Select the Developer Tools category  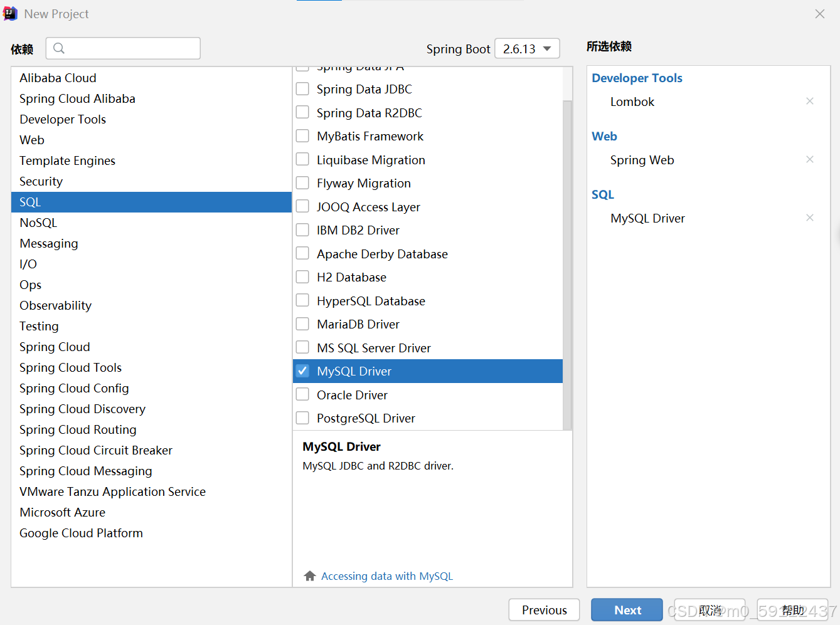(x=151, y=119)
